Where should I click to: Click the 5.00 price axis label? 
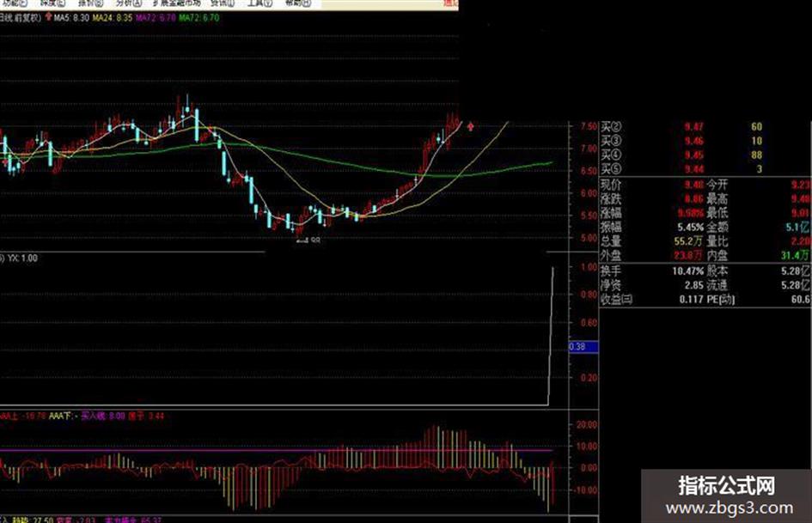(589, 239)
